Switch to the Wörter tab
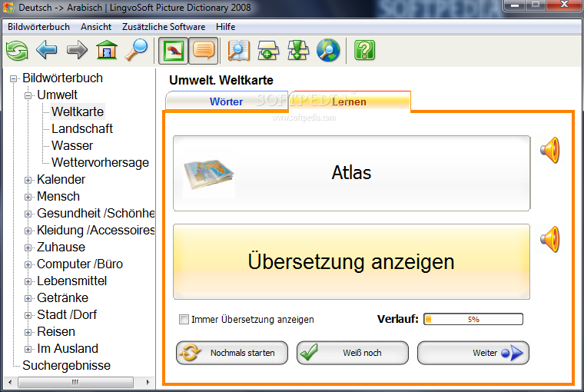Viewport: 584px width, 392px height. (227, 101)
